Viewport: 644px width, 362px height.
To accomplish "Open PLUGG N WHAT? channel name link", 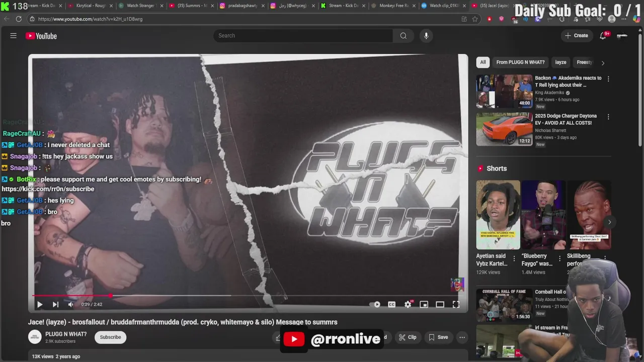I will coord(66,334).
